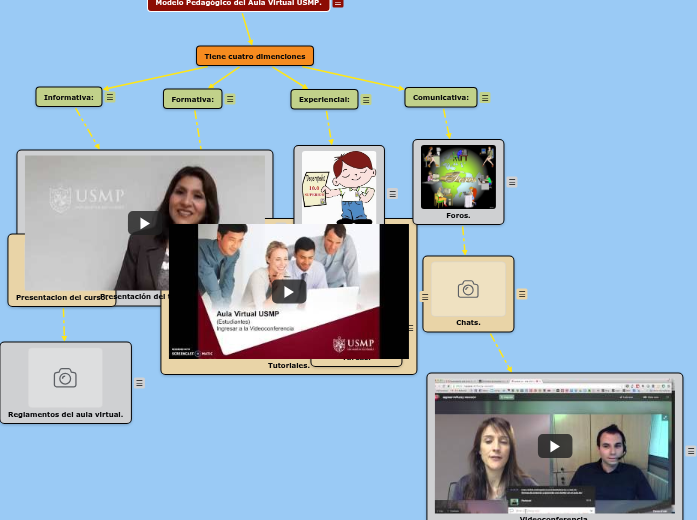Viewport: 697px width, 520px height.
Task: Open notes icon beside Chats node
Action: [522, 294]
